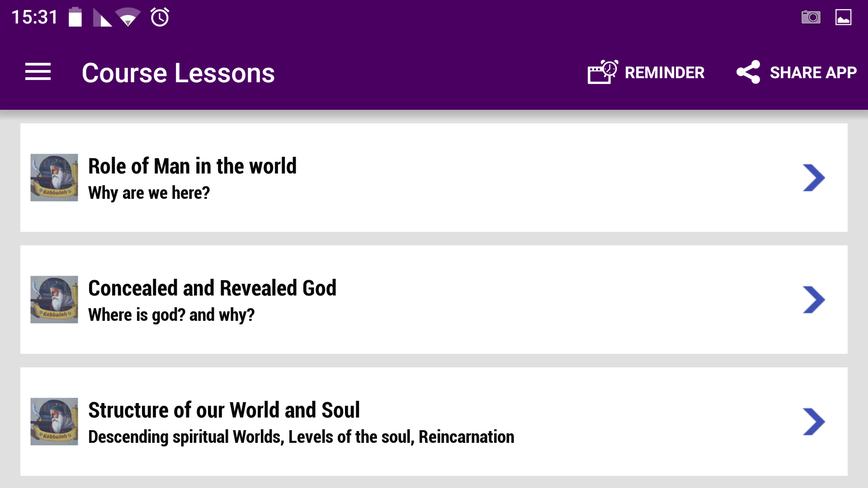
Task: Expand Role of Man lesson chevron
Action: (814, 178)
